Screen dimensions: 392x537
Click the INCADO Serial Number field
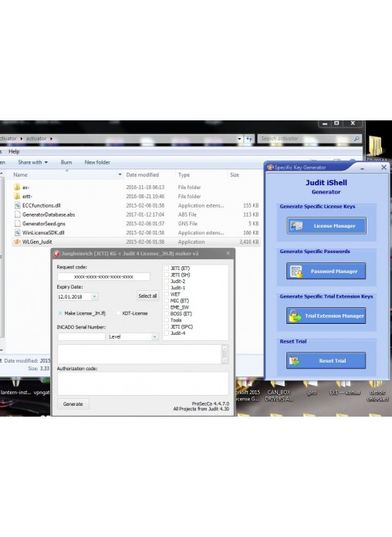[x=82, y=337]
